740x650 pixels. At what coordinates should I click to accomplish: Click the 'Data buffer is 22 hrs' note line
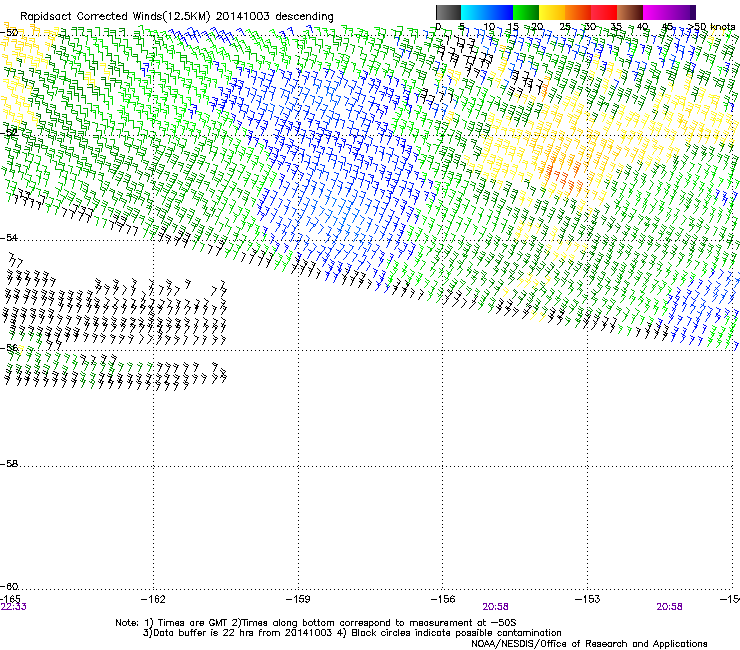[x=352, y=633]
